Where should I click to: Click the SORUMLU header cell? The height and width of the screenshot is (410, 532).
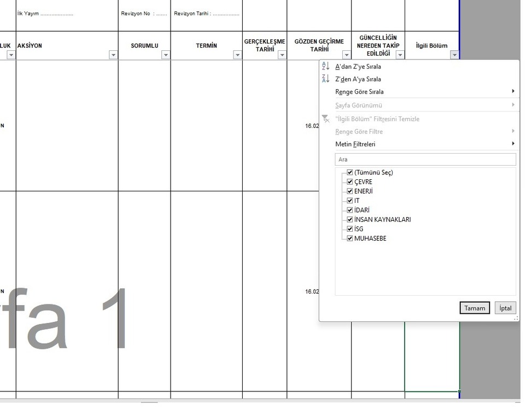tap(144, 45)
